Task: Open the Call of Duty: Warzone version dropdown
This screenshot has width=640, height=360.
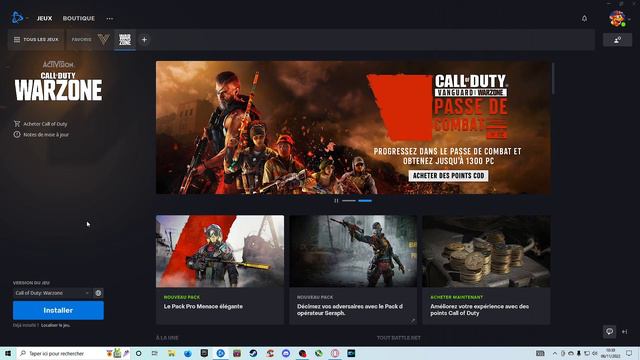Action: (x=52, y=293)
